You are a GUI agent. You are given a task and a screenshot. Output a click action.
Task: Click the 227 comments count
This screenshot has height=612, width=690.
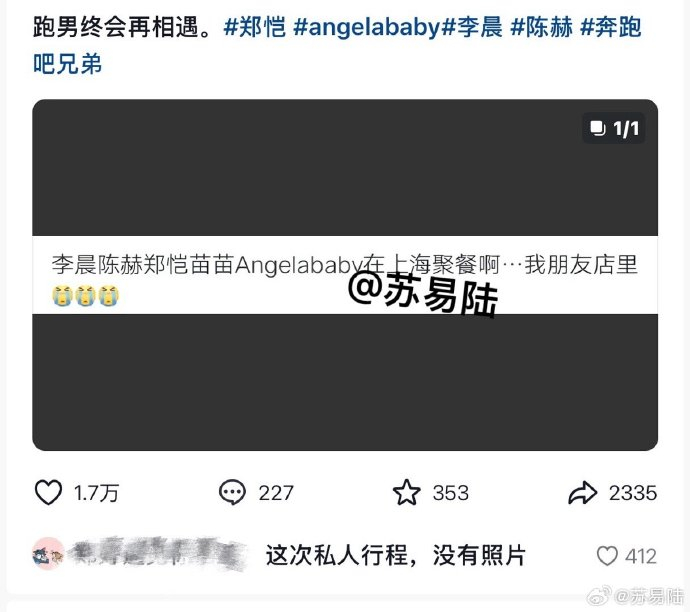click(276, 493)
